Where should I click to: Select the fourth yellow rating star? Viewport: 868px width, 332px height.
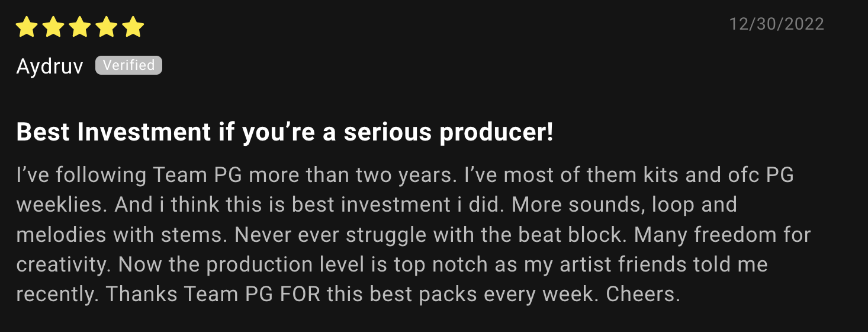click(x=107, y=27)
